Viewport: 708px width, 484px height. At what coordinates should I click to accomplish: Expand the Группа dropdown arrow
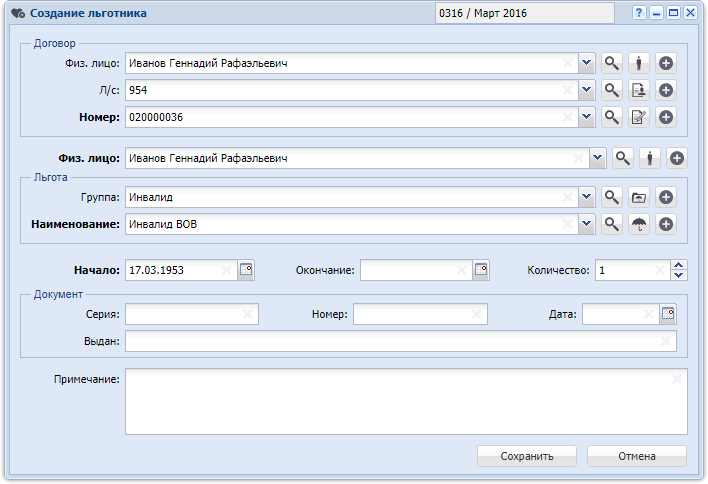click(x=587, y=197)
